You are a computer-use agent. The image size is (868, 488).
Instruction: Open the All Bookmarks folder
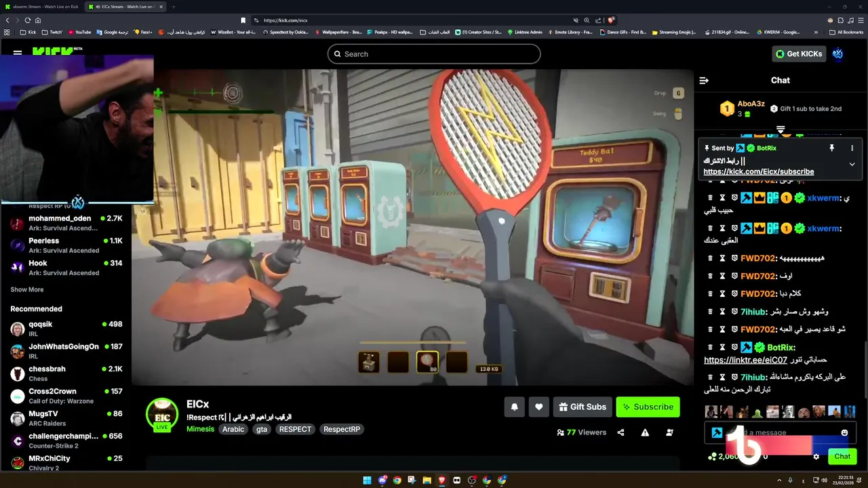[846, 32]
